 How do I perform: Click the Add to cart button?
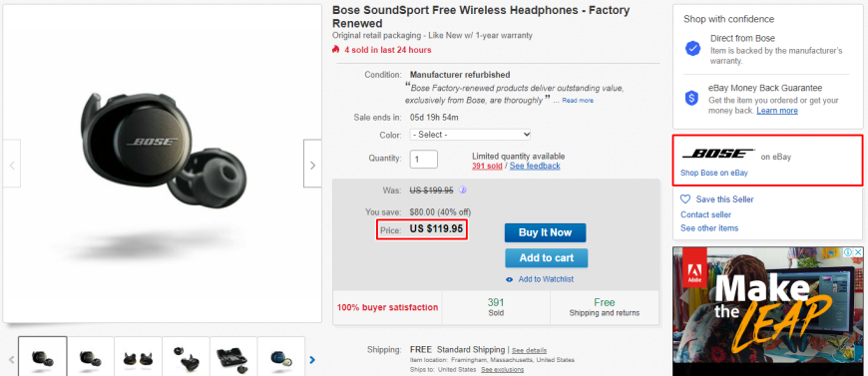click(x=547, y=258)
